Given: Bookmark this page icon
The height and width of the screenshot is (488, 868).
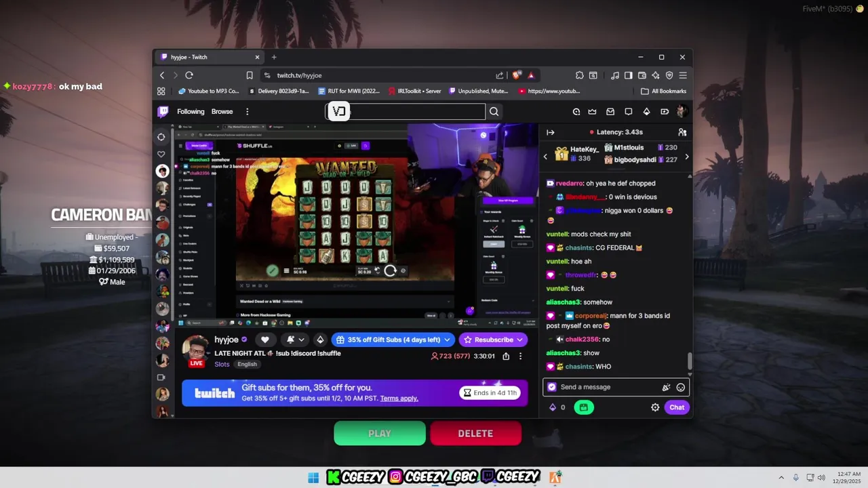Looking at the screenshot, I should click(250, 75).
